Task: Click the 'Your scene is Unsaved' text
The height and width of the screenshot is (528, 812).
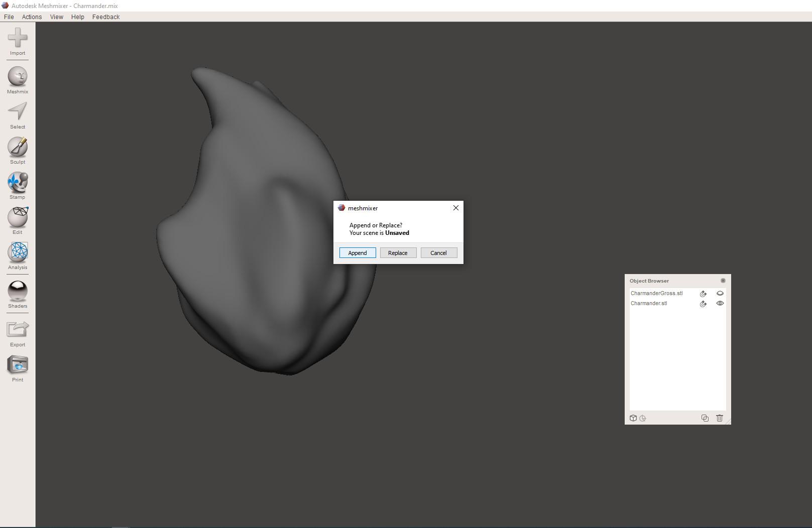Action: [x=379, y=233]
